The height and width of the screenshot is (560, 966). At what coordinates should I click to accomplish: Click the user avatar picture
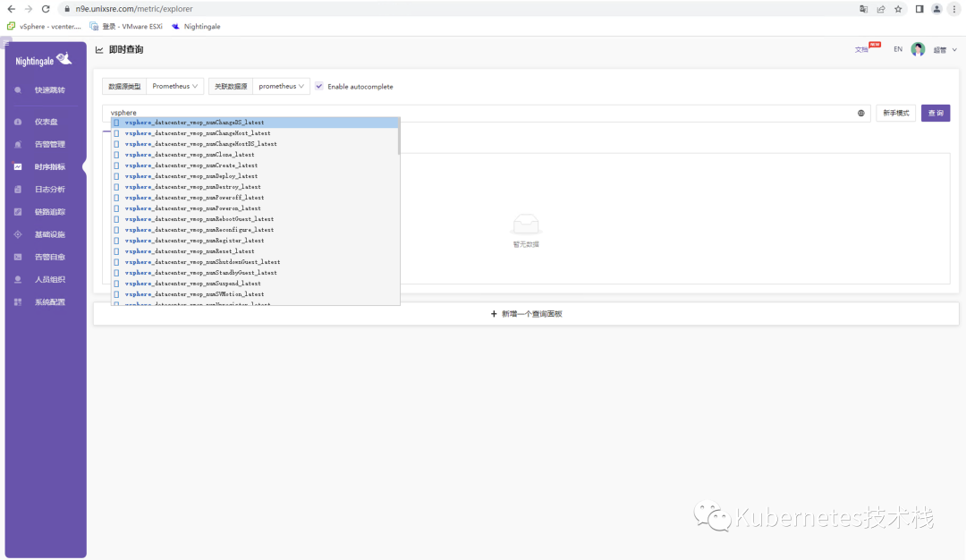click(x=918, y=49)
